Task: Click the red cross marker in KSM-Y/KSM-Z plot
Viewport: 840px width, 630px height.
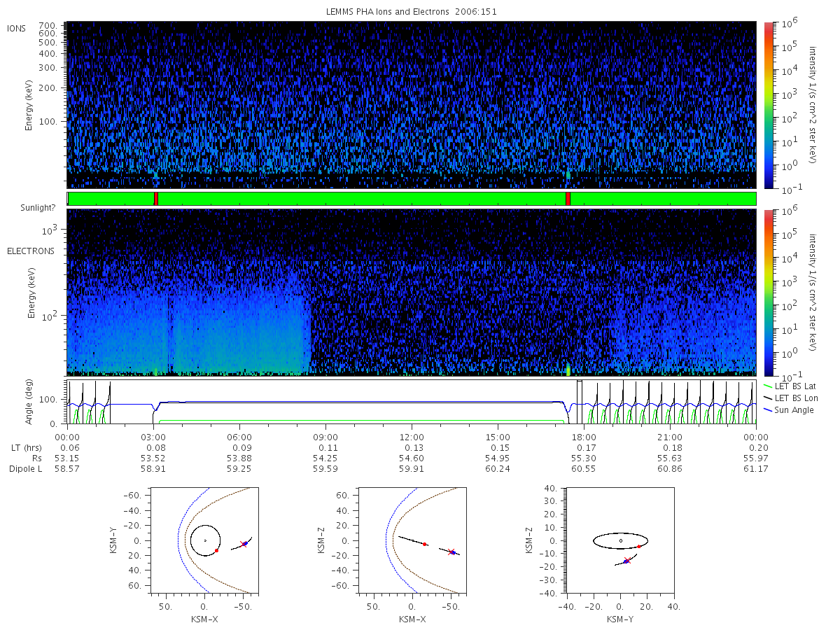Action: (626, 561)
